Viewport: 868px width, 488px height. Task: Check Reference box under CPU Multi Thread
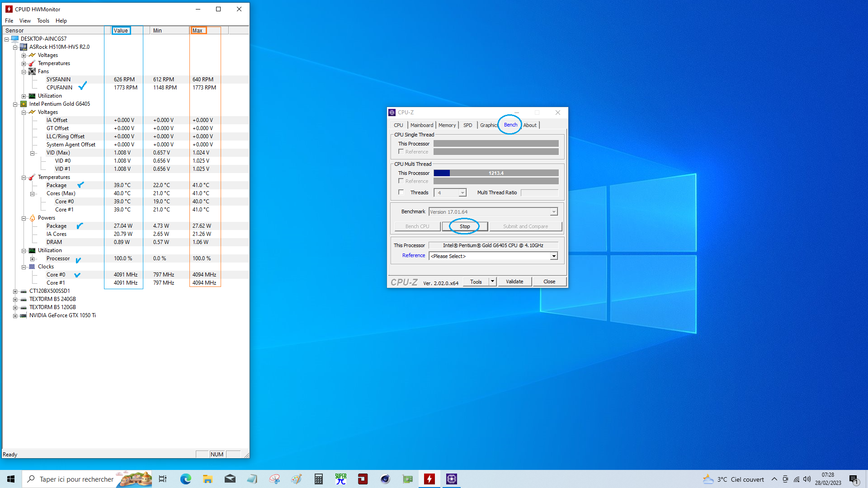point(401,181)
